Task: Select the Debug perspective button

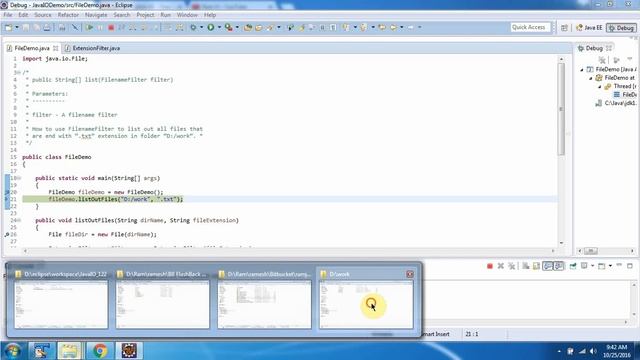Action: tap(621, 28)
